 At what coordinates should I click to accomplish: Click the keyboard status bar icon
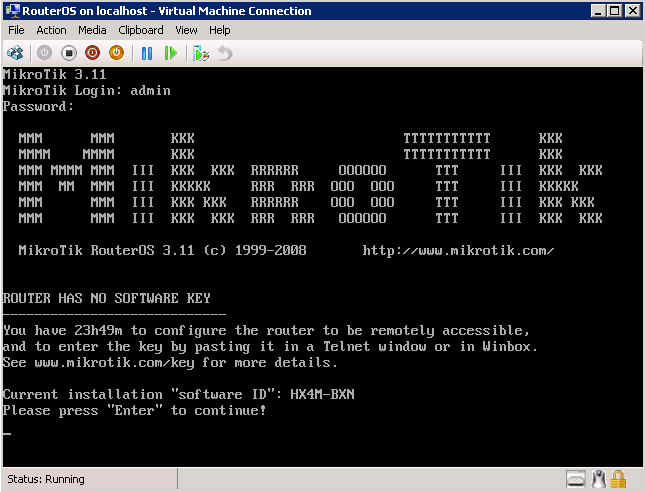point(575,479)
